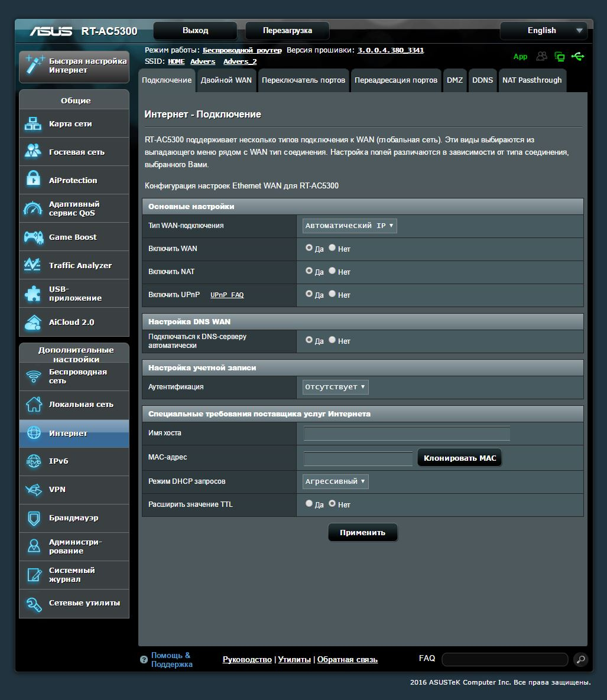
Task: Open the System Log (Системный журнал) icon
Action: coord(34,575)
